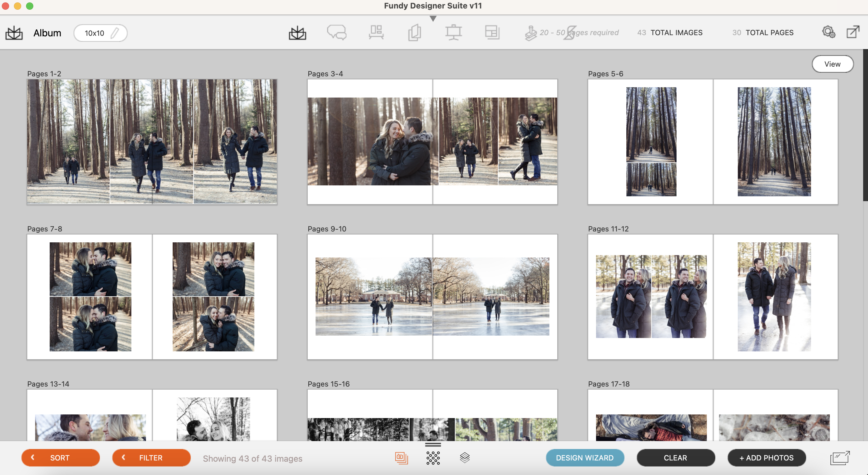This screenshot has height=475, width=868.
Task: Click the stamp icon beside pages required
Action: click(530, 33)
